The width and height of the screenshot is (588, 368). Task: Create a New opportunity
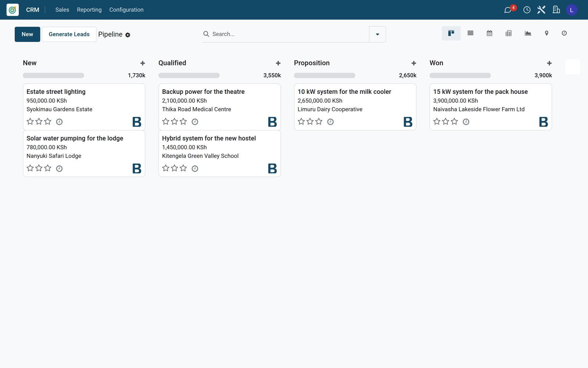point(28,34)
